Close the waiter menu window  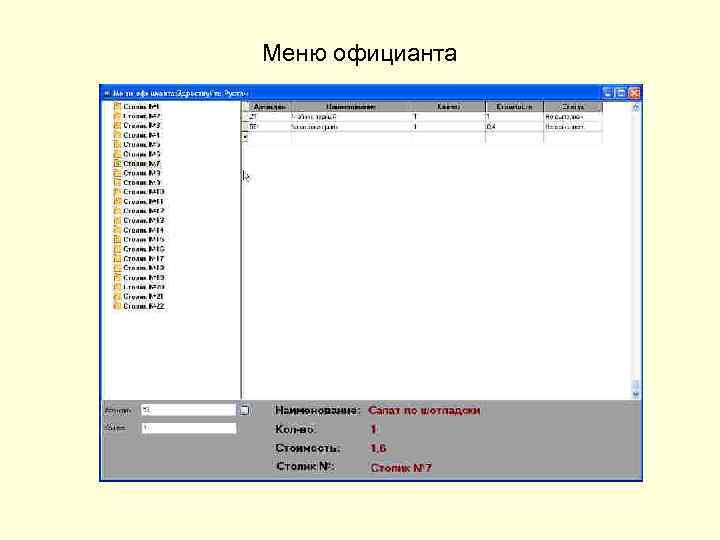(634, 93)
